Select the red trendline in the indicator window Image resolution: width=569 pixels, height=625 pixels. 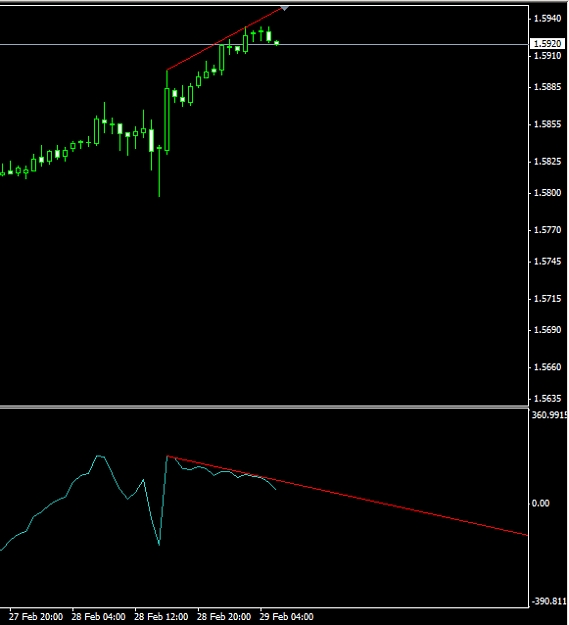click(347, 495)
